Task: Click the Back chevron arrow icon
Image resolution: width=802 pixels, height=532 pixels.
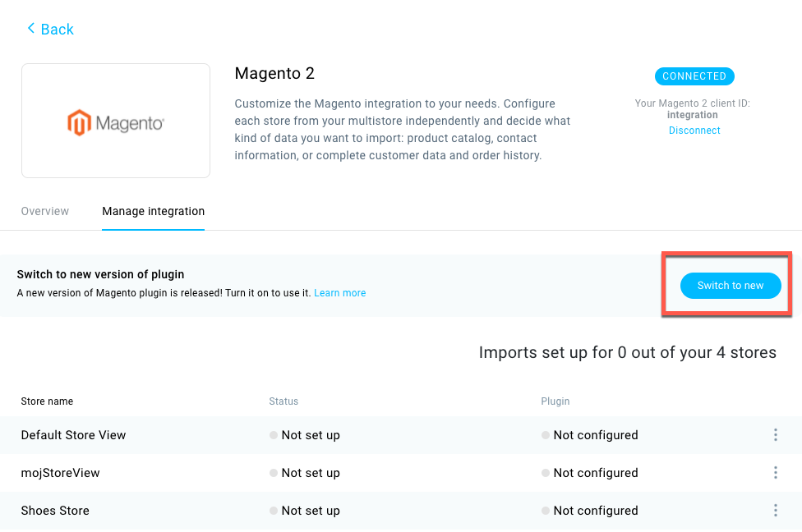Action: 30,28
